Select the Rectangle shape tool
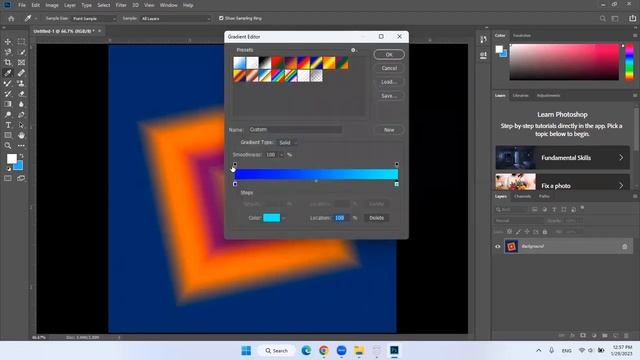640x360 pixels. click(8, 135)
